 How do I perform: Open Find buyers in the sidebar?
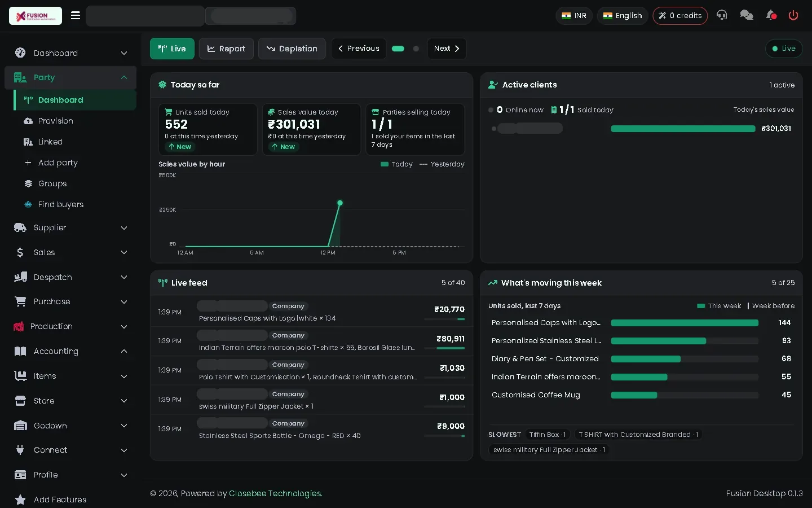tap(74, 204)
